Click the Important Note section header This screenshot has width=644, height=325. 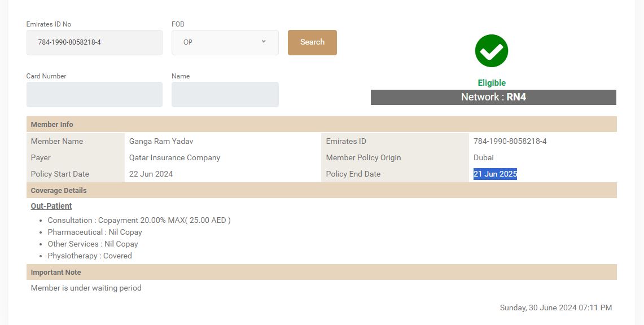tap(56, 272)
